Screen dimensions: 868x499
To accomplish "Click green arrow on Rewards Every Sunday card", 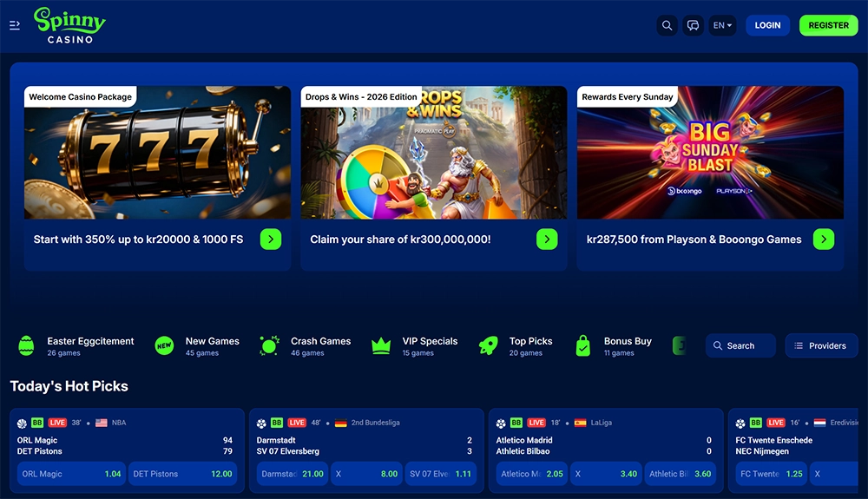I will [x=824, y=239].
